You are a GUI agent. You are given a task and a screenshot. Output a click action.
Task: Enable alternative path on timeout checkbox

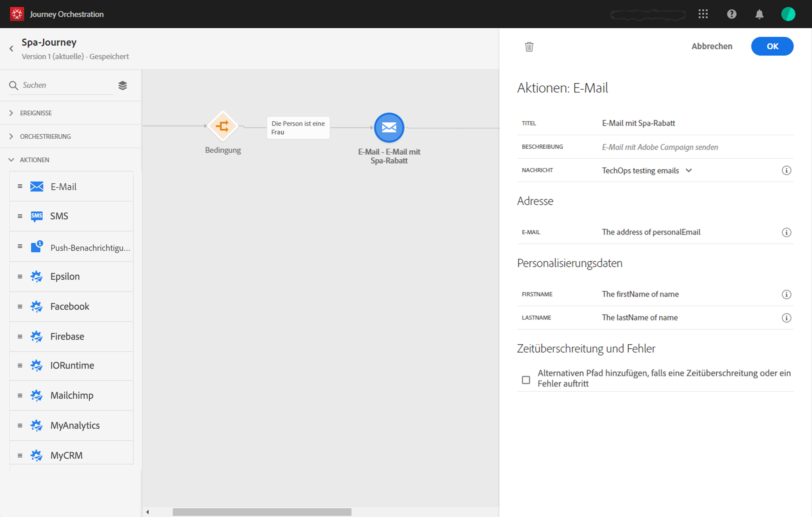pos(526,379)
